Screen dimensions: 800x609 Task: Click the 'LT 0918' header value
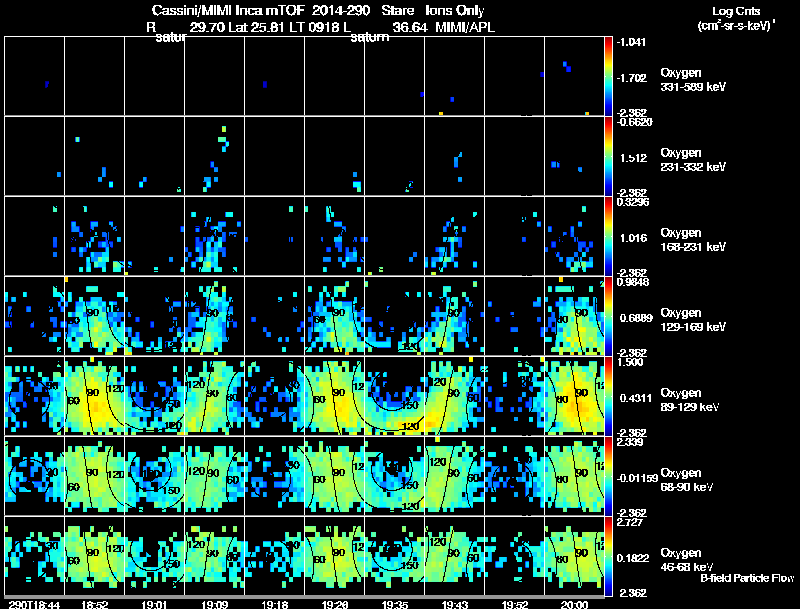pyautogui.click(x=314, y=28)
